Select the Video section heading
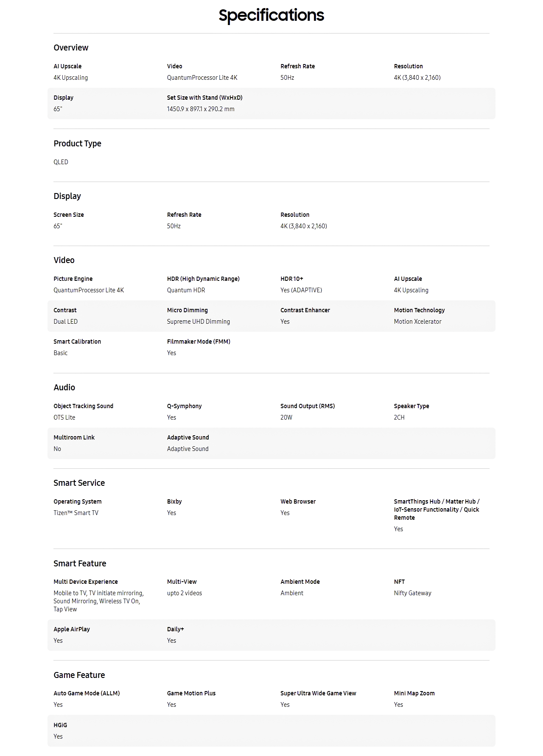 (64, 260)
